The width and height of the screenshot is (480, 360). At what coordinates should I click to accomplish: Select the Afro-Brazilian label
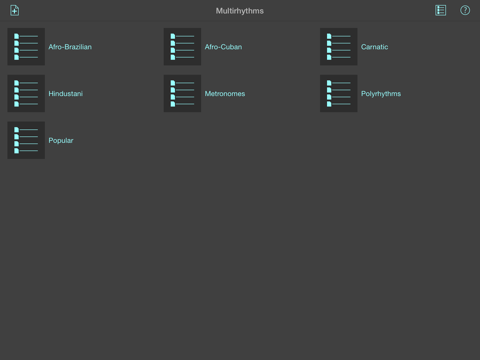click(x=70, y=47)
